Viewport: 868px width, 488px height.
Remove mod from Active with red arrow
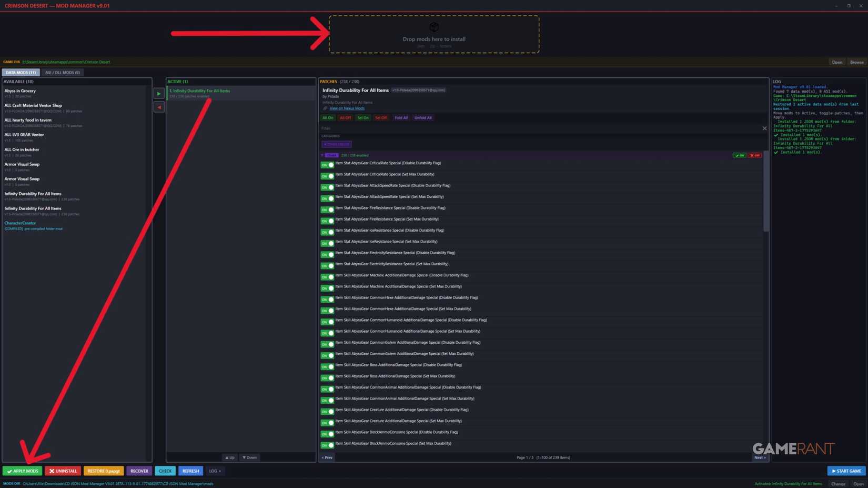click(x=159, y=107)
